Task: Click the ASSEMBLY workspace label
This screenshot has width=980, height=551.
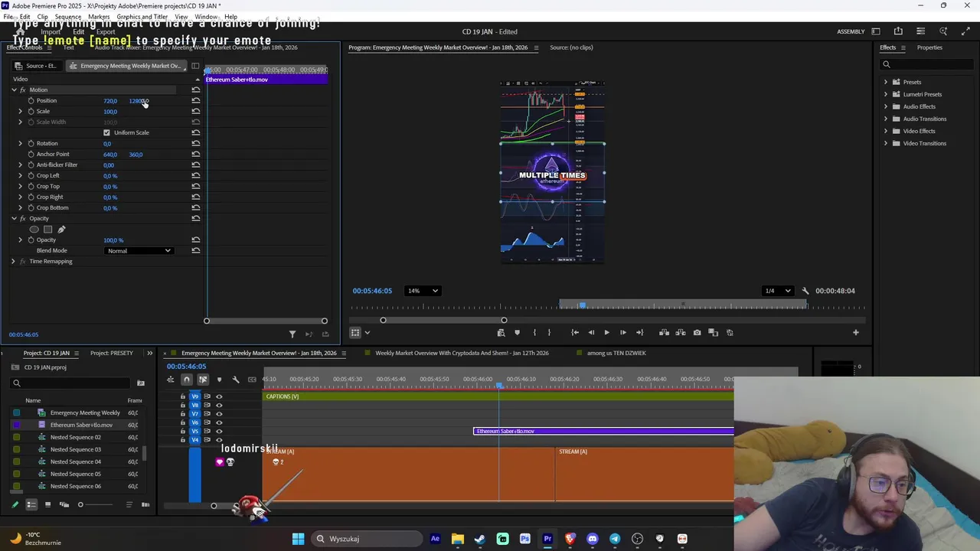Action: [851, 32]
